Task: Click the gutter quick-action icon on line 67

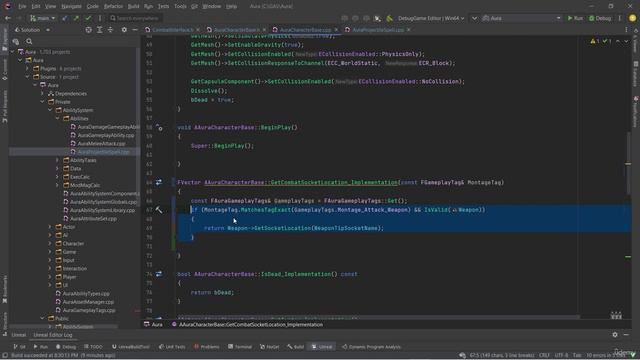Action: point(159,210)
